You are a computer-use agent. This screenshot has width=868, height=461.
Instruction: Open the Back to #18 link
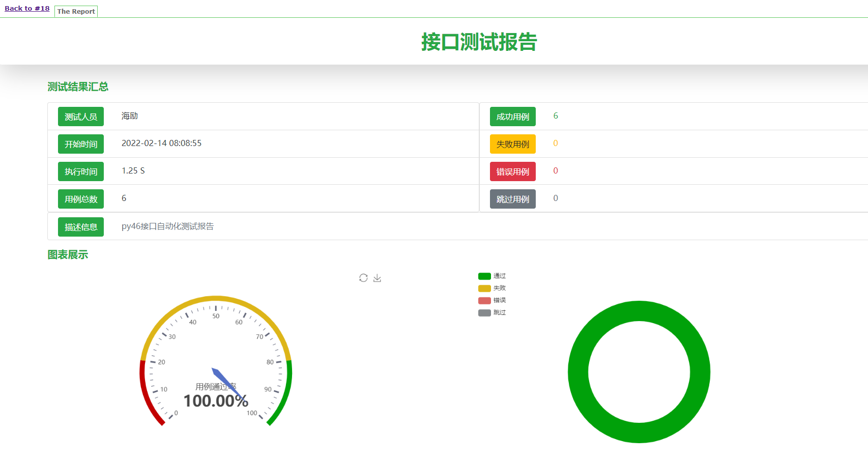[27, 9]
